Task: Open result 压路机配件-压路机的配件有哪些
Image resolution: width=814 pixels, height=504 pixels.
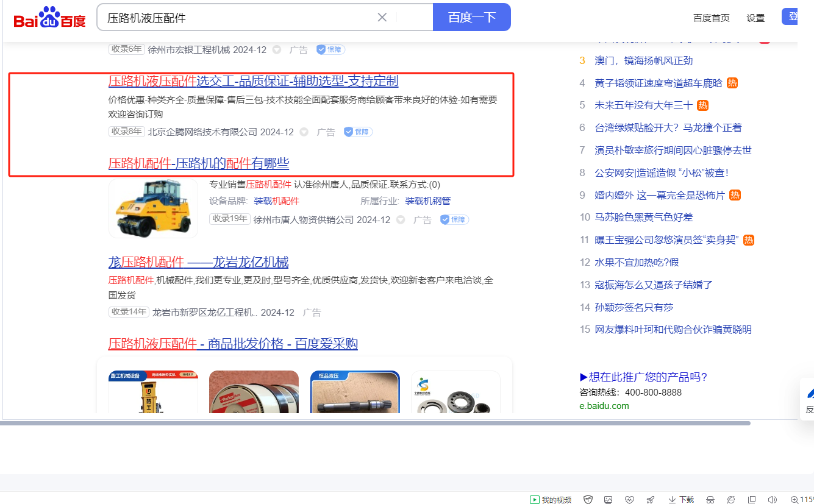Action: click(199, 163)
